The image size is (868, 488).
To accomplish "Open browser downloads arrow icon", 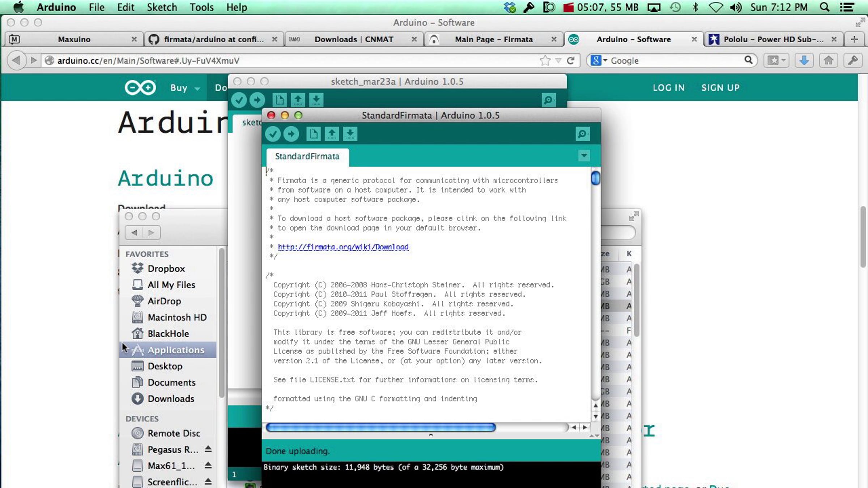I will [804, 60].
